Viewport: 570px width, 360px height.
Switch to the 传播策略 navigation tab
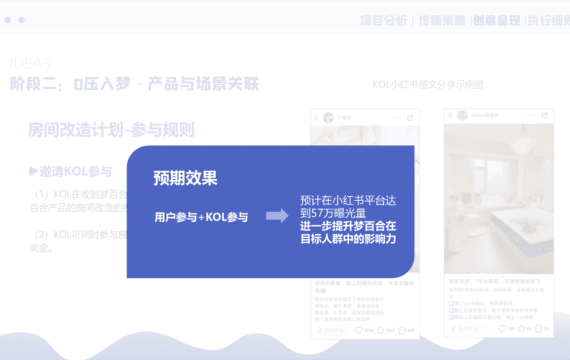(x=442, y=21)
